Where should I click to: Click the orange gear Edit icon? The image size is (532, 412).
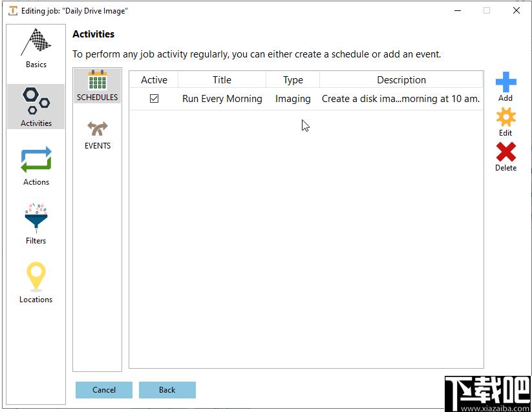coord(505,118)
